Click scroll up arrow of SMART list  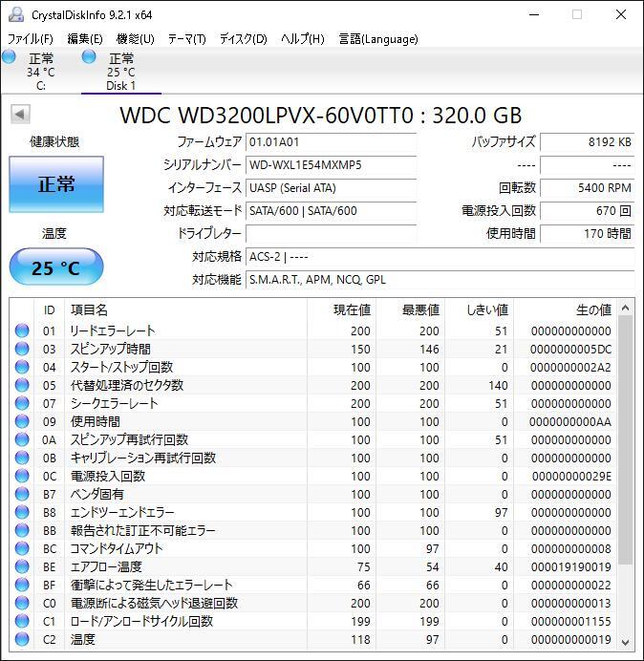click(x=626, y=309)
